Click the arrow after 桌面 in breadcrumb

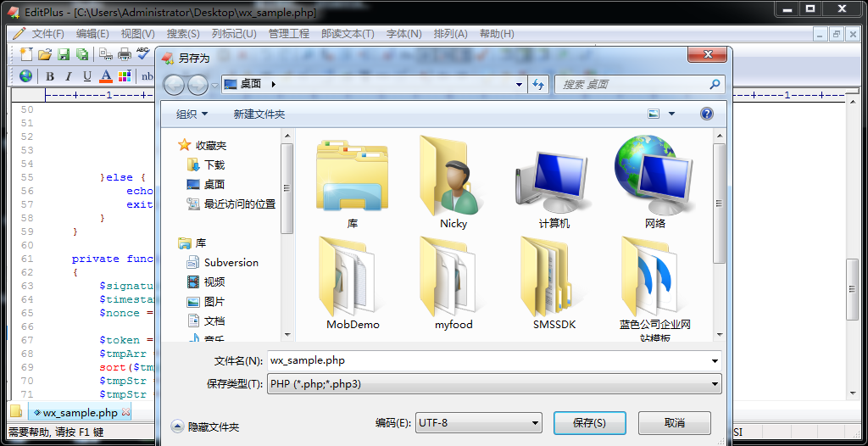tap(273, 85)
